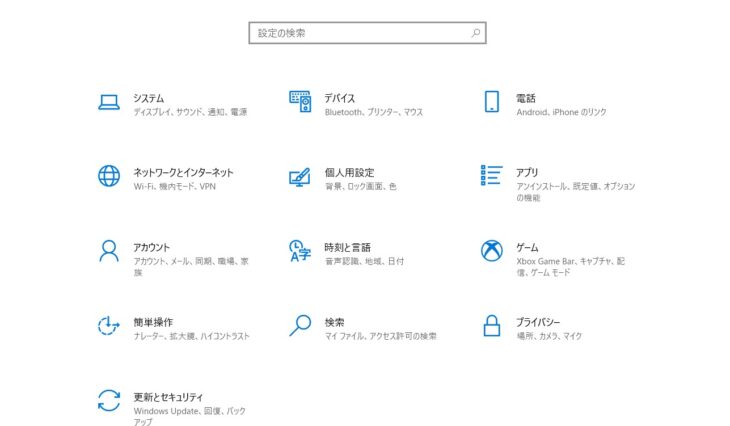
Task: Open the 簡単操作 settings title
Action: 153,322
